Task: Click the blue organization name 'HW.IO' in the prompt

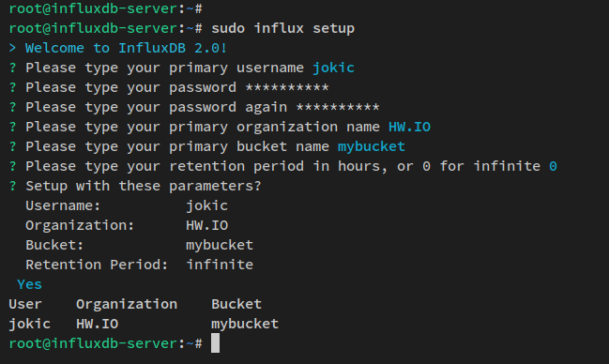Action: tap(409, 127)
